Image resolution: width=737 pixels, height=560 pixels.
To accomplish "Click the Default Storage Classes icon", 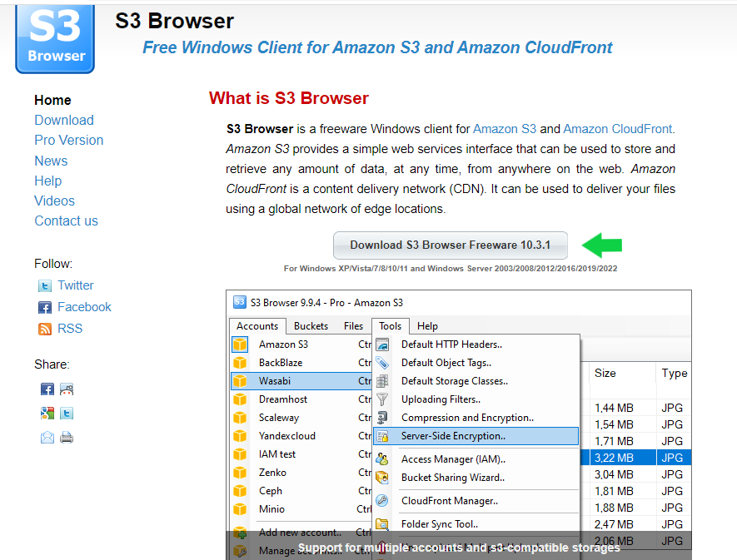I will pyautogui.click(x=382, y=381).
